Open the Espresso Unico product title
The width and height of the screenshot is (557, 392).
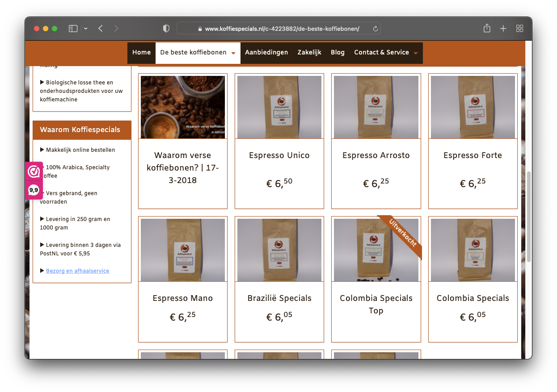279,155
